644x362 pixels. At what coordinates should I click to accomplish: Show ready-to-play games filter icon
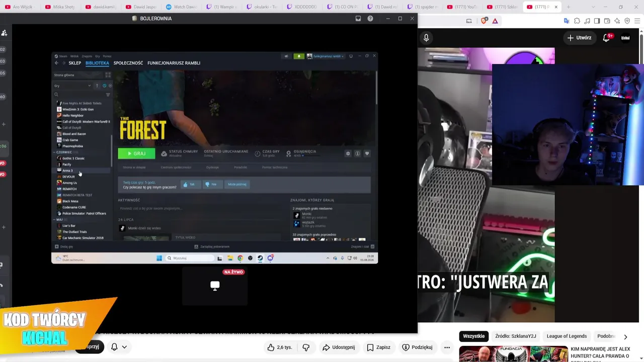[x=110, y=85]
